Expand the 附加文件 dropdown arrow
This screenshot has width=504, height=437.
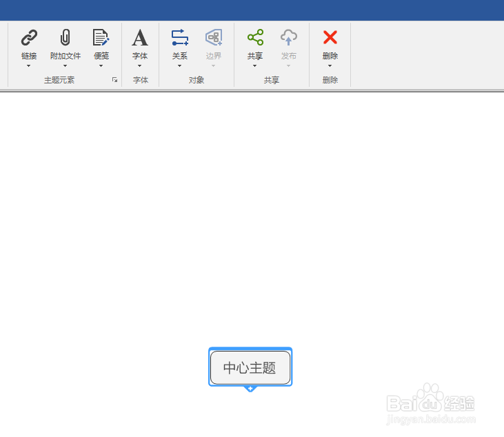(65, 66)
